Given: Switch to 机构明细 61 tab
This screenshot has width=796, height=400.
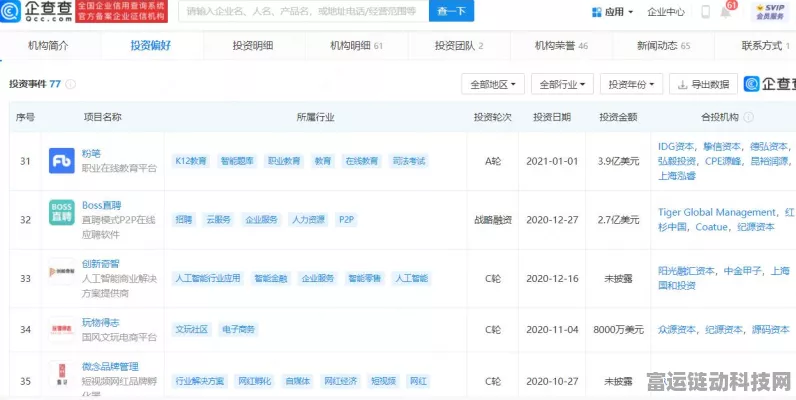Looking at the screenshot, I should pyautogui.click(x=356, y=46).
